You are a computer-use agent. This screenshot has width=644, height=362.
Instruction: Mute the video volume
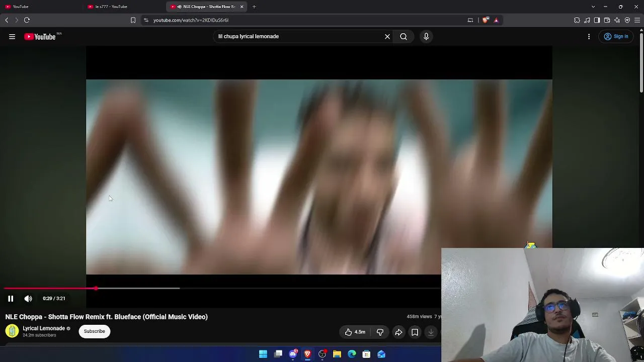coord(28,299)
